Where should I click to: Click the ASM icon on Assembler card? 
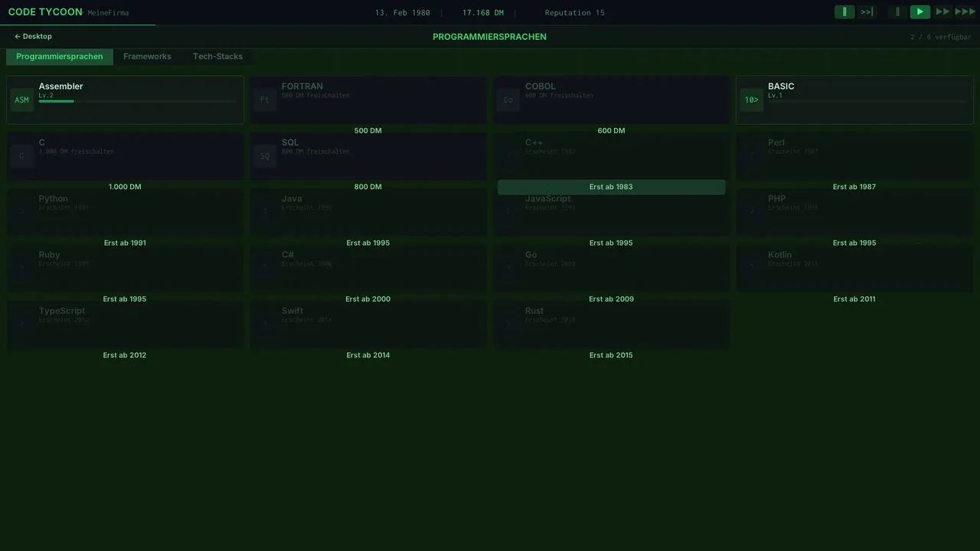coord(22,100)
